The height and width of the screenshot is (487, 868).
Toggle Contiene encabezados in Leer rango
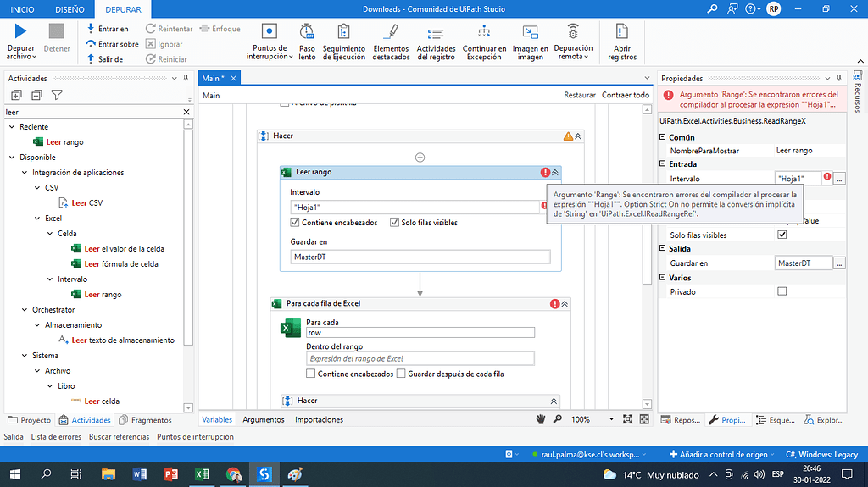294,223
